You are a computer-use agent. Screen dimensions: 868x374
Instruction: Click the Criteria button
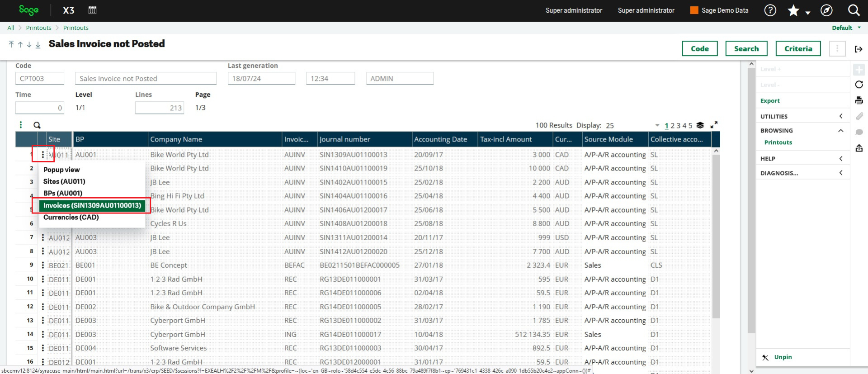(x=798, y=48)
